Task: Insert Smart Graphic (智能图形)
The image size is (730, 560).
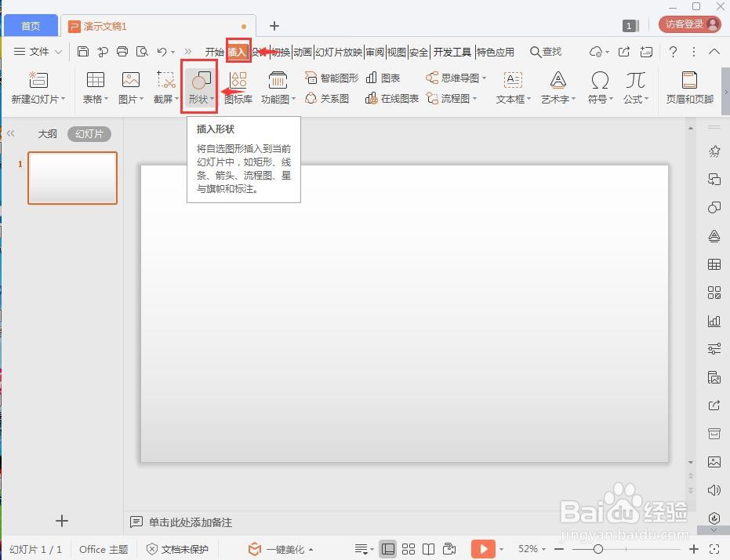Action: 332,78
